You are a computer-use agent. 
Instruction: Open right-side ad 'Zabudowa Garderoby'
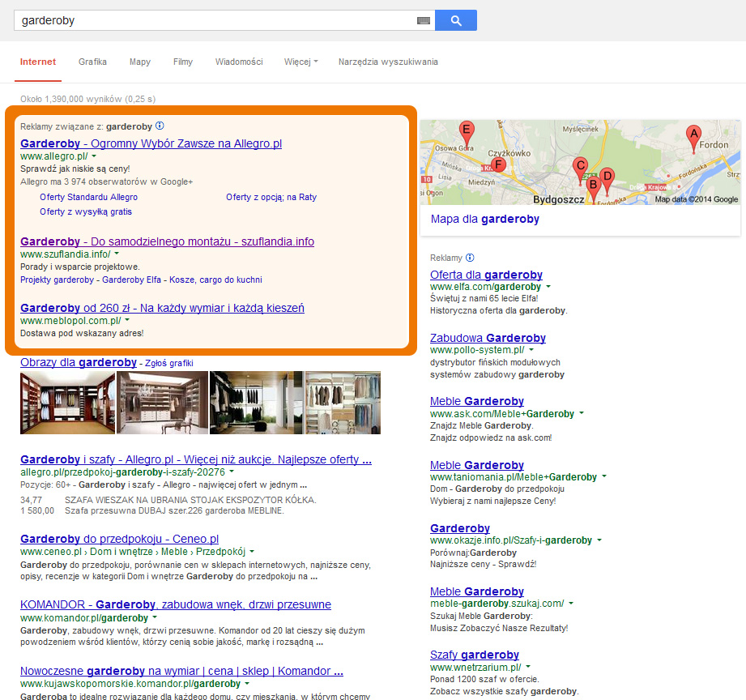click(x=488, y=338)
